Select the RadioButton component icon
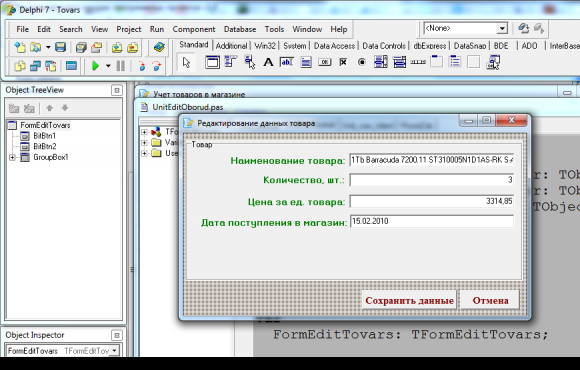The image size is (580, 370). tap(362, 62)
